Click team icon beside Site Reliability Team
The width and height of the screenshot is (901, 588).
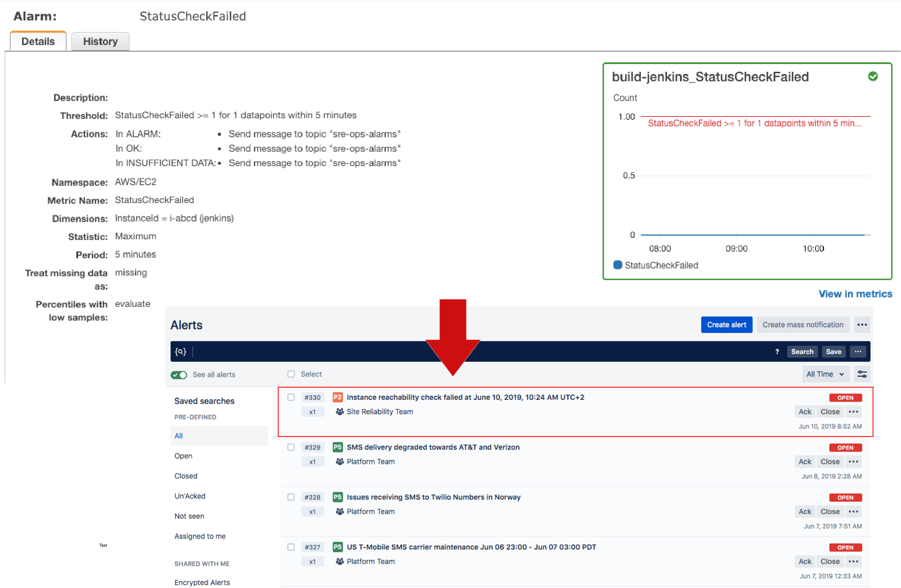pyautogui.click(x=340, y=412)
